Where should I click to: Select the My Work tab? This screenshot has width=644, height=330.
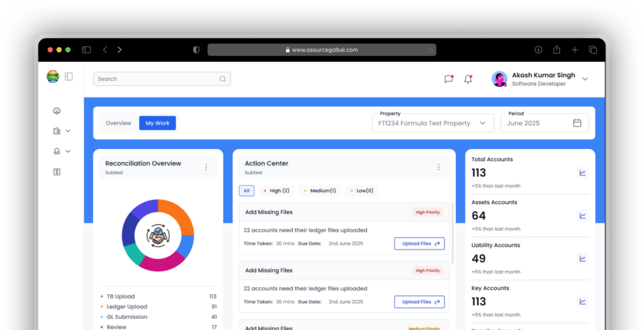coord(157,123)
